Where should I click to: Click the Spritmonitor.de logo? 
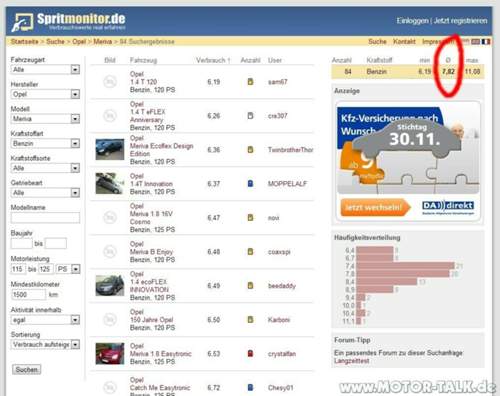tap(68, 22)
